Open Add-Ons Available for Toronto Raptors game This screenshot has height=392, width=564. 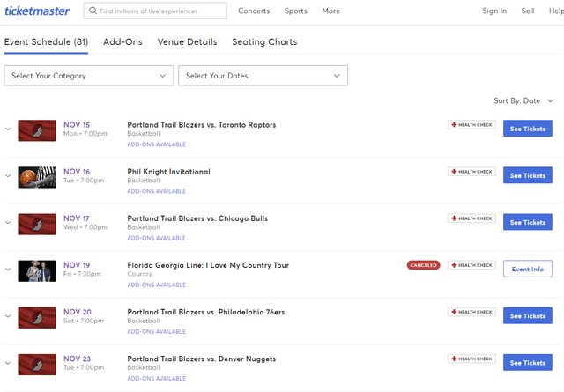pyautogui.click(x=157, y=144)
